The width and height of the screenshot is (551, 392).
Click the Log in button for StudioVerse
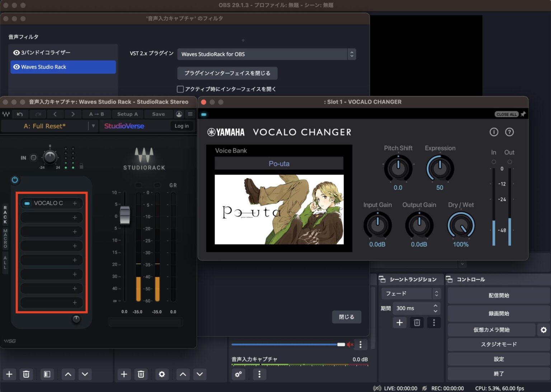[x=182, y=126]
